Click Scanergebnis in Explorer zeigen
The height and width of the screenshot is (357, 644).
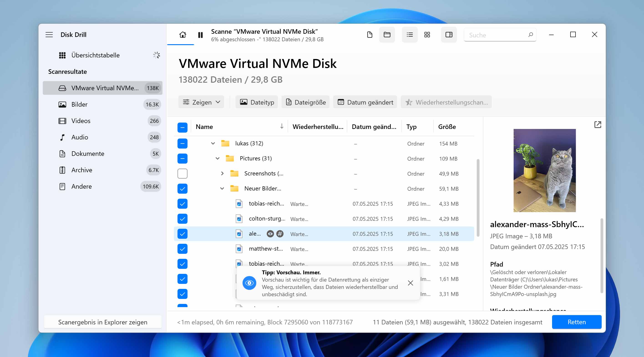[102, 322]
